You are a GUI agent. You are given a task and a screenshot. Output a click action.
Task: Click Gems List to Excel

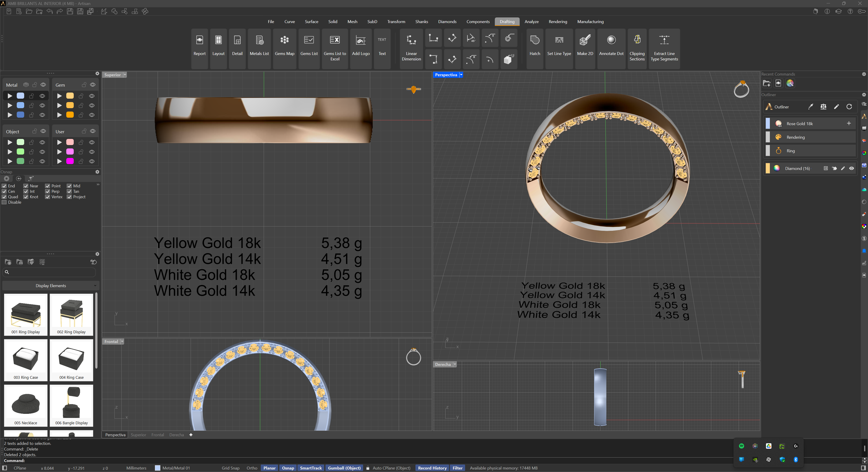334,47
